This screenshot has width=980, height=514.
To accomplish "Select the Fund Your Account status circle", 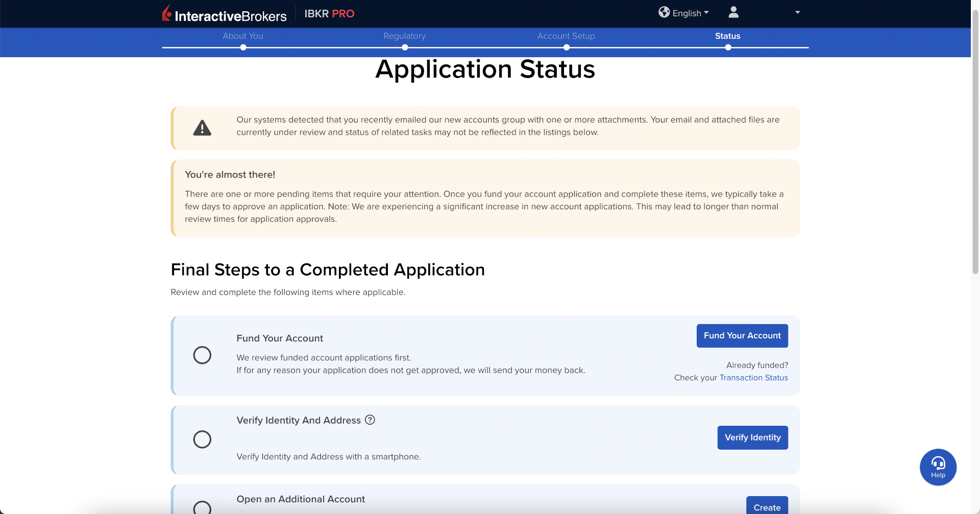I will 202,355.
